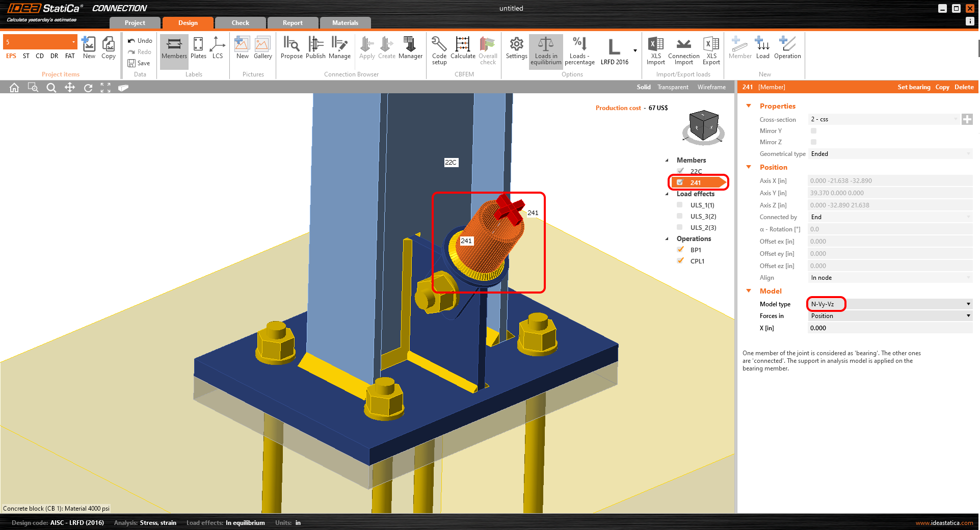Delete the selected member 241
The width and height of the screenshot is (980, 530).
click(x=963, y=87)
